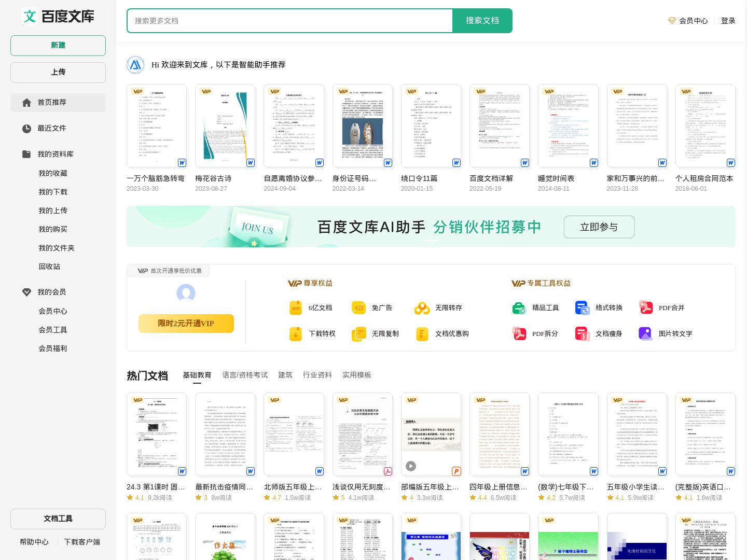Open 个人租房合同范本 document thumbnail
Image resolution: width=747 pixels, height=560 pixels.
pyautogui.click(x=706, y=126)
